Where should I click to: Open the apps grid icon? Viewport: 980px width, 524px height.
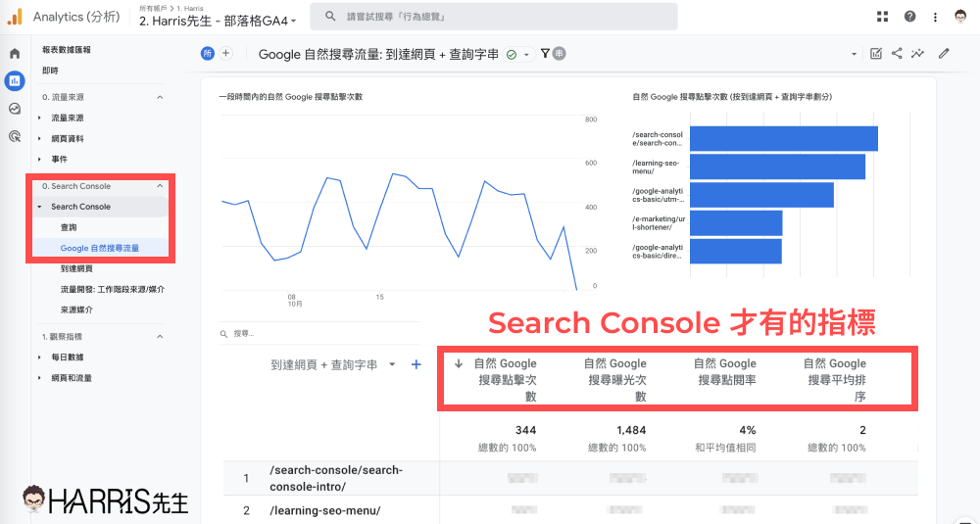pos(883,17)
